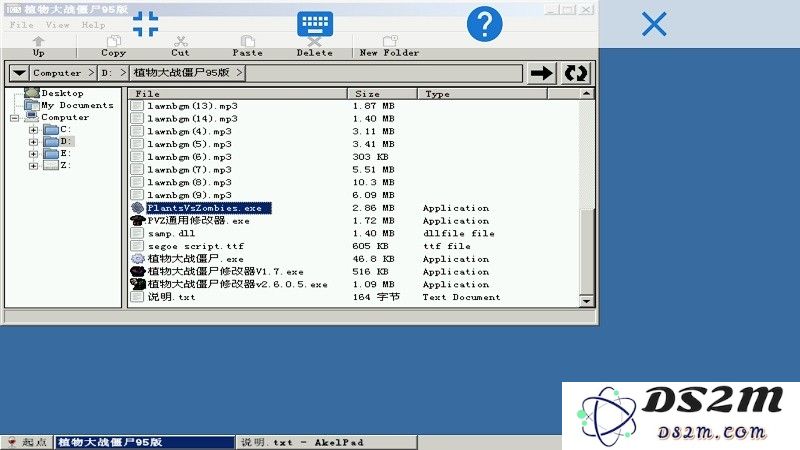Sort by the Size column header
This screenshot has height=450, width=800.
pyautogui.click(x=382, y=93)
